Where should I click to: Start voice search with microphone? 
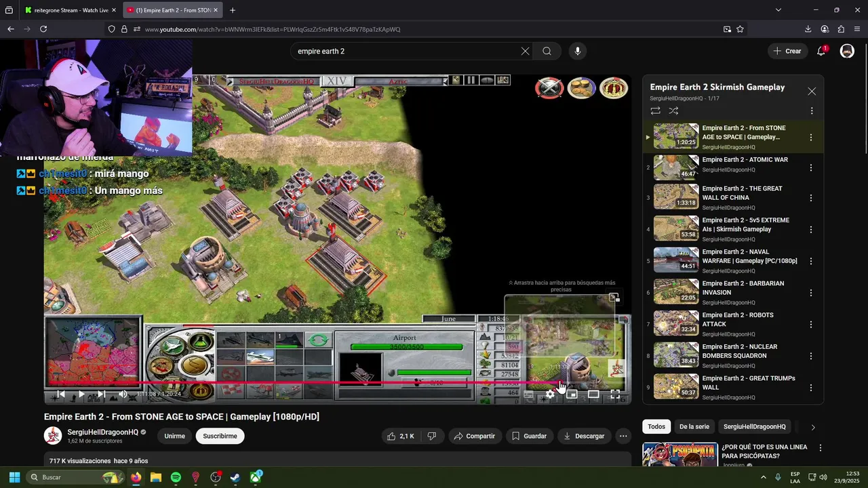577,51
